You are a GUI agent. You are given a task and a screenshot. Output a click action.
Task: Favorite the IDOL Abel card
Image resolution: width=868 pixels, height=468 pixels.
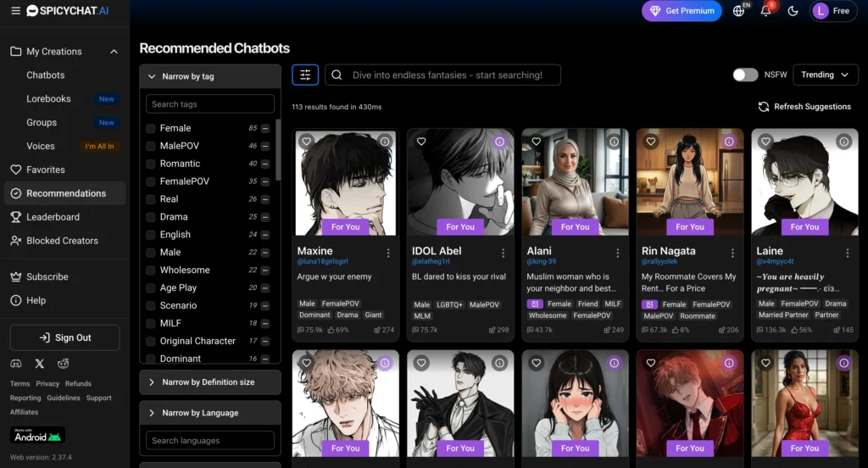pyautogui.click(x=421, y=142)
